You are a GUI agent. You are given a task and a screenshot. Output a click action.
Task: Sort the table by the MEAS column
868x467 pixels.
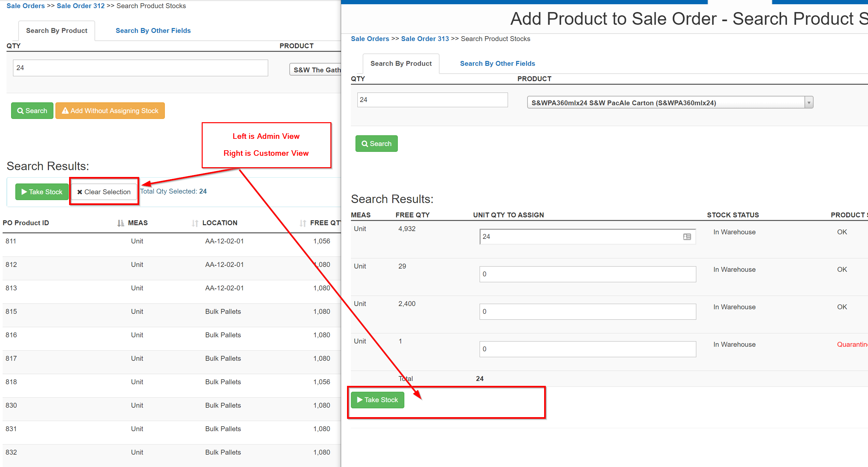137,223
